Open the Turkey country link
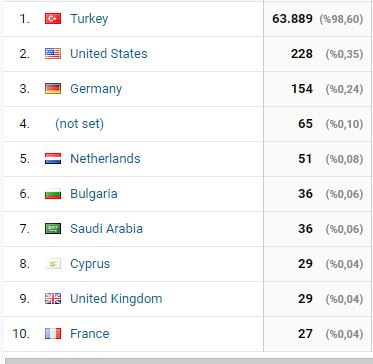 [89, 19]
